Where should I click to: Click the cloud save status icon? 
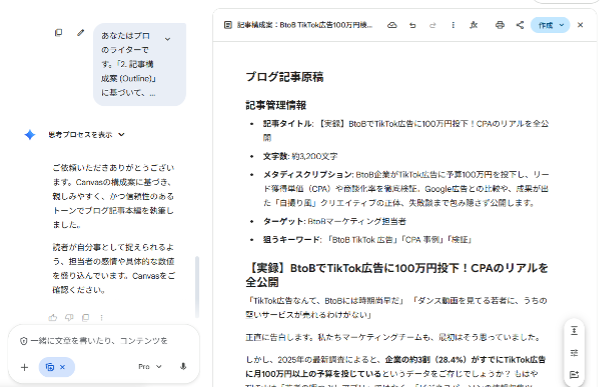pyautogui.click(x=392, y=25)
